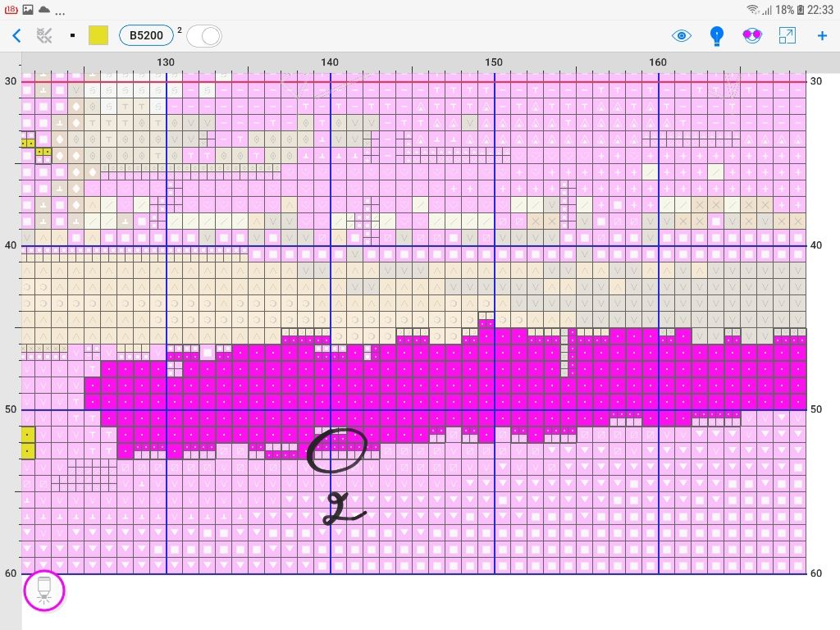Tap the blue lightbulb highlight icon
This screenshot has width=840, height=630.
(x=717, y=35)
